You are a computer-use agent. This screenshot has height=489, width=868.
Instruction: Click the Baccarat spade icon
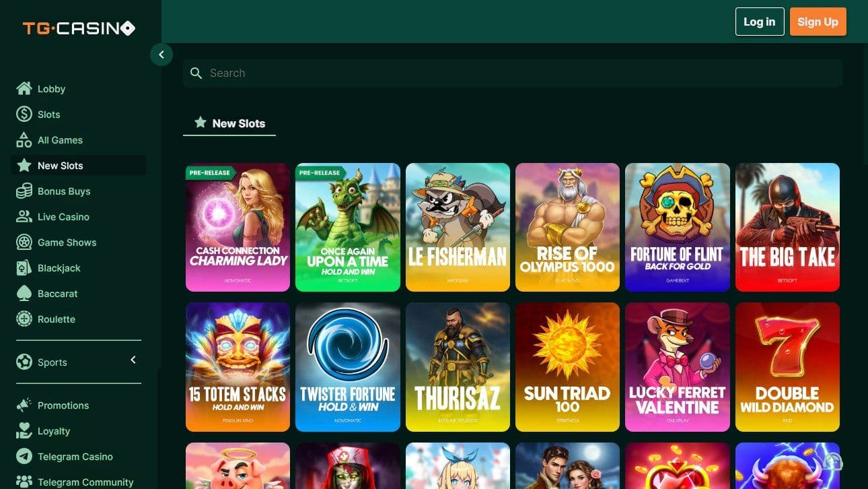click(24, 294)
